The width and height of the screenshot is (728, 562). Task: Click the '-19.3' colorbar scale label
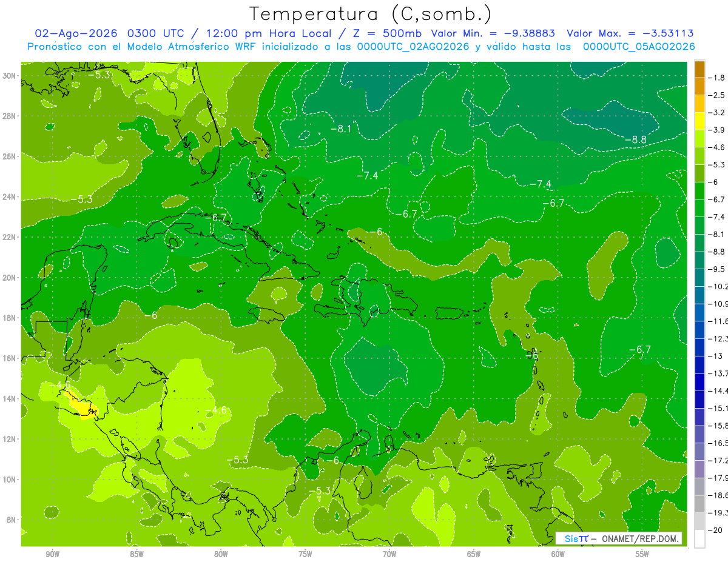[718, 513]
